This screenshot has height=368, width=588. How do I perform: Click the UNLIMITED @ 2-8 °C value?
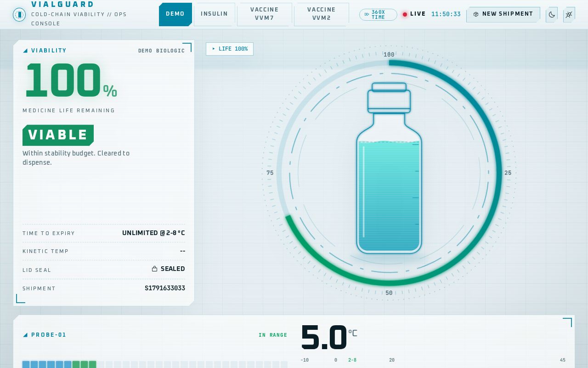[x=153, y=233]
